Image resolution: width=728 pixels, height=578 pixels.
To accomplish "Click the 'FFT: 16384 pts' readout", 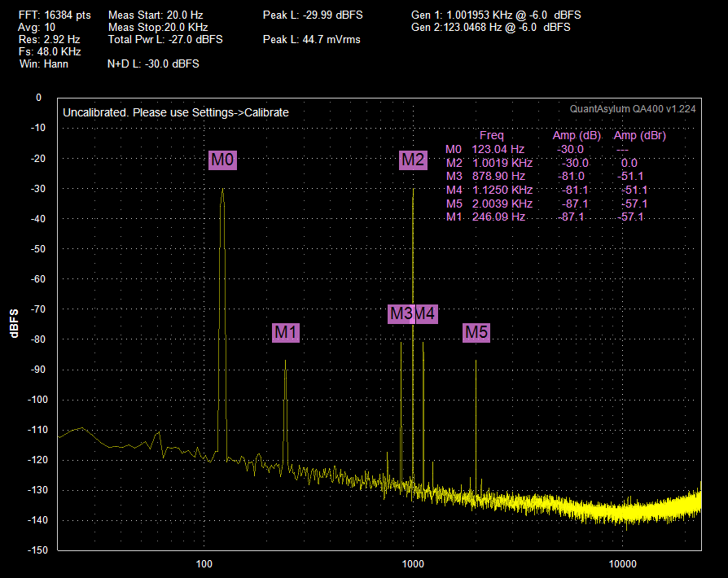I will click(55, 15).
